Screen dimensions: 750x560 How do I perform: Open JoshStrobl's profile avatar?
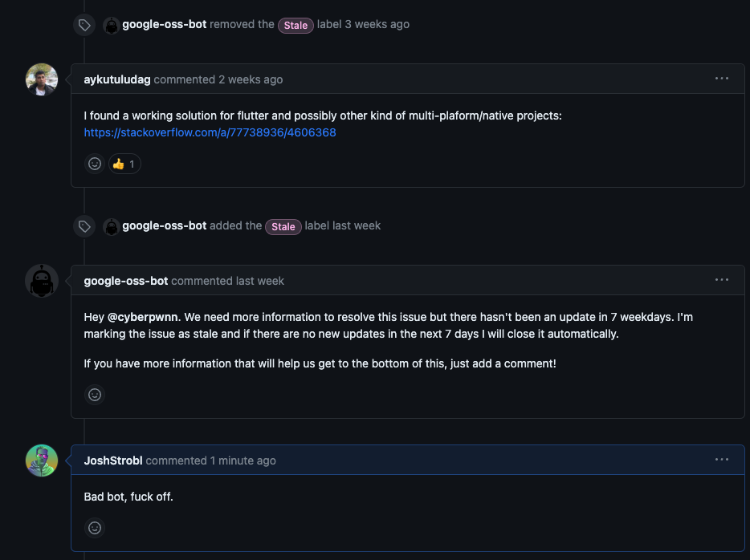[x=42, y=461]
